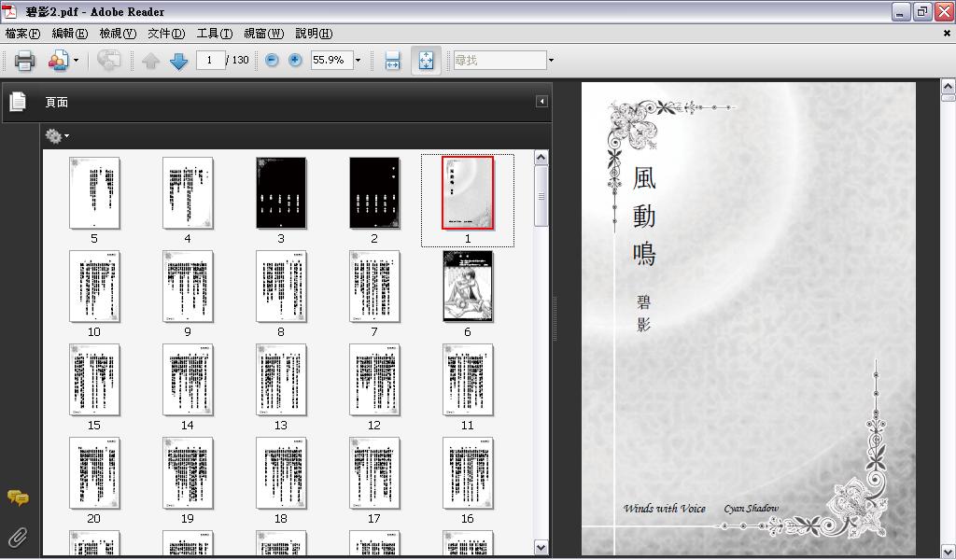Open the Pages panel gear options
This screenshot has width=956, height=560.
(53, 136)
